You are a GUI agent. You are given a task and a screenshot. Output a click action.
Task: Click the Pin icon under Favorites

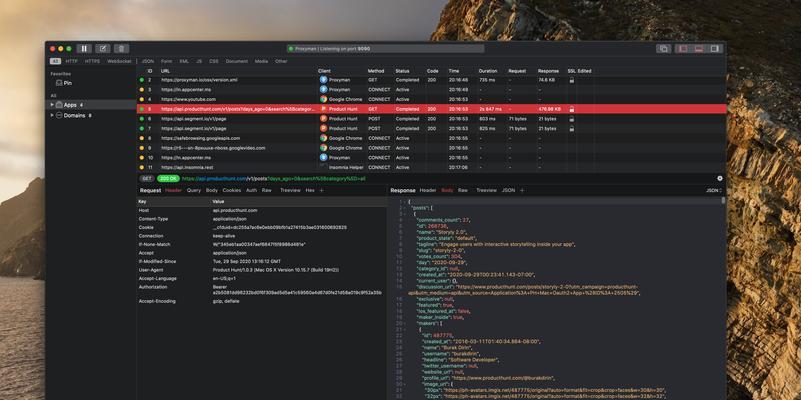[x=59, y=83]
